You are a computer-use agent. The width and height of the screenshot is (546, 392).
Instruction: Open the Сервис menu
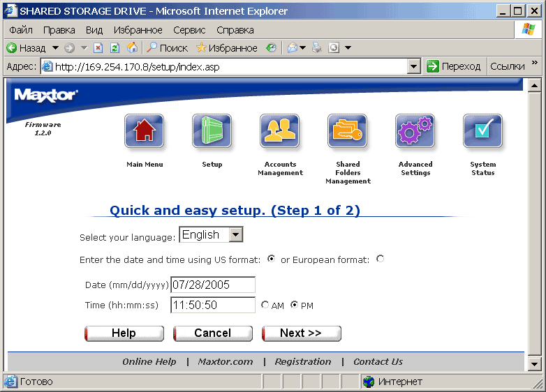(189, 30)
